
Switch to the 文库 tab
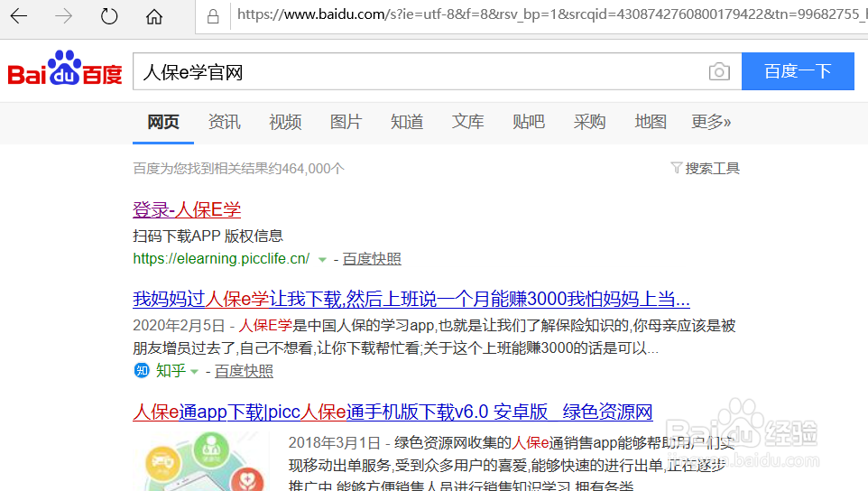pos(467,122)
